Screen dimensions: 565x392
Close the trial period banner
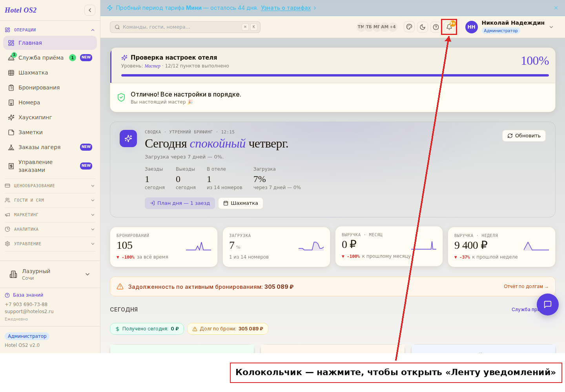(556, 8)
